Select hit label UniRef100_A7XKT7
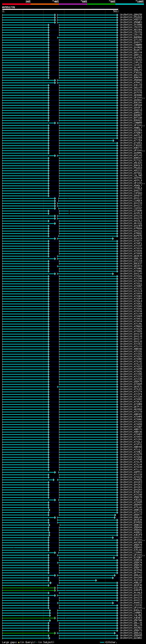Screen dimensions: 146x644 tap(131, 241)
